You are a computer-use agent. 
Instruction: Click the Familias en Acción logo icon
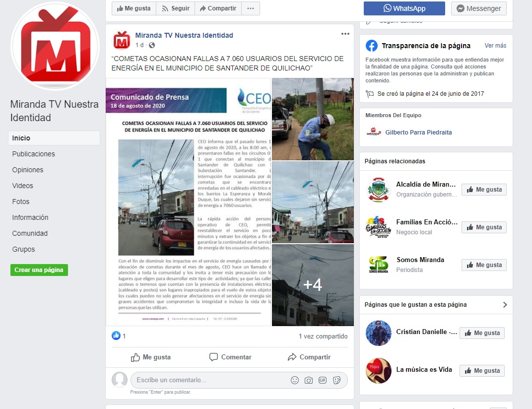click(378, 227)
